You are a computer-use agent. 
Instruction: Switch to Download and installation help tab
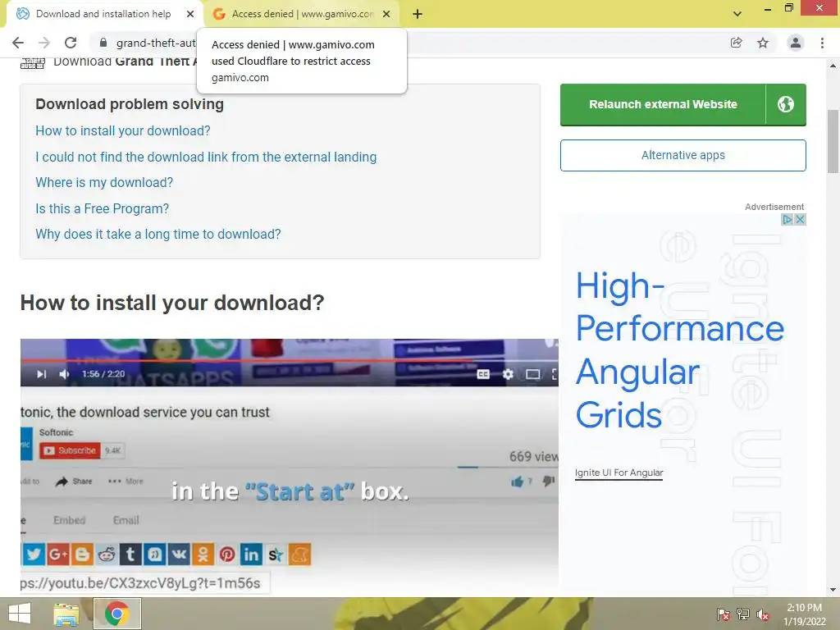click(x=103, y=14)
